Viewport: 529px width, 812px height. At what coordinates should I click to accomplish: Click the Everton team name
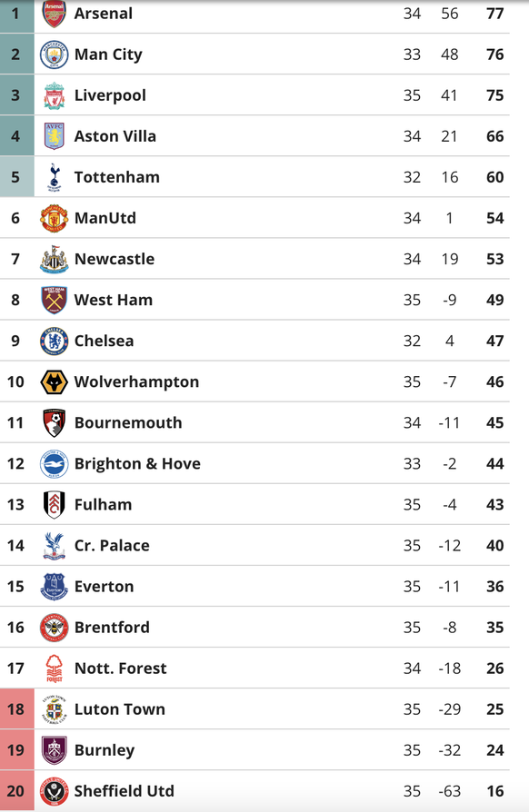pos(105,586)
